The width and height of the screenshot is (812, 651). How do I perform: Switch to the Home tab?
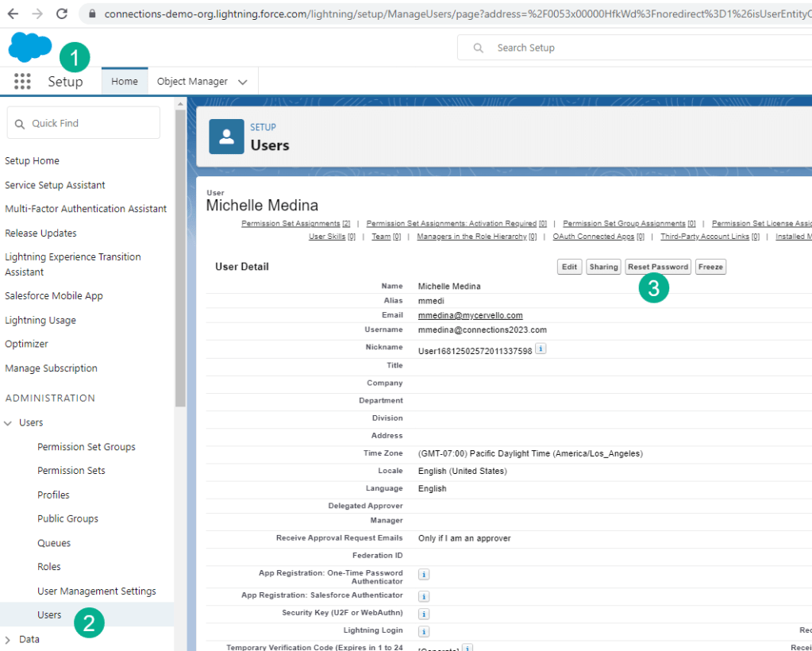click(124, 82)
